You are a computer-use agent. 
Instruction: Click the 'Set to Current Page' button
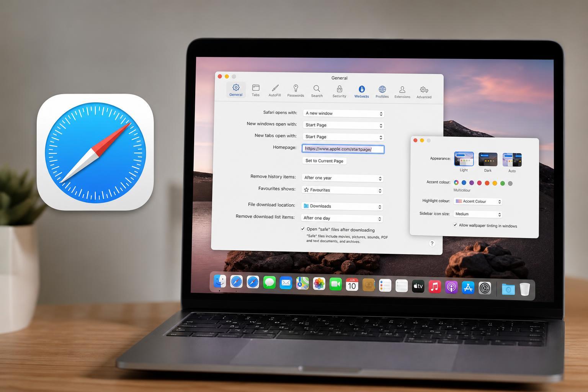point(324,161)
